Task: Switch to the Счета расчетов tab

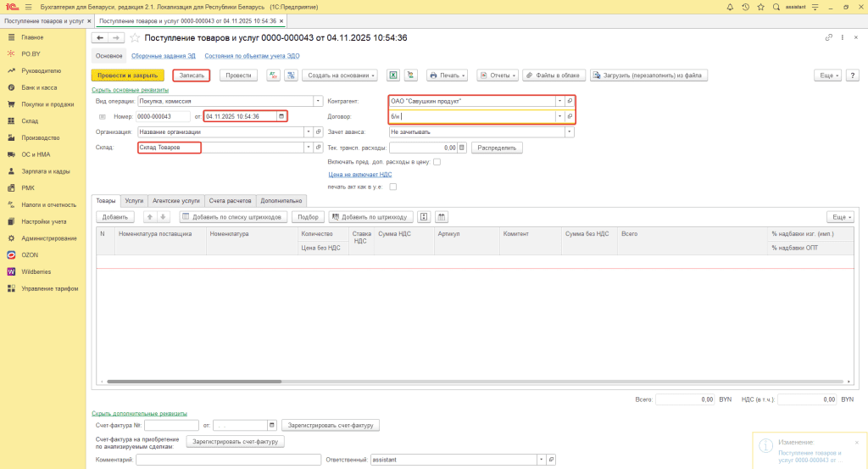Action: pyautogui.click(x=230, y=200)
